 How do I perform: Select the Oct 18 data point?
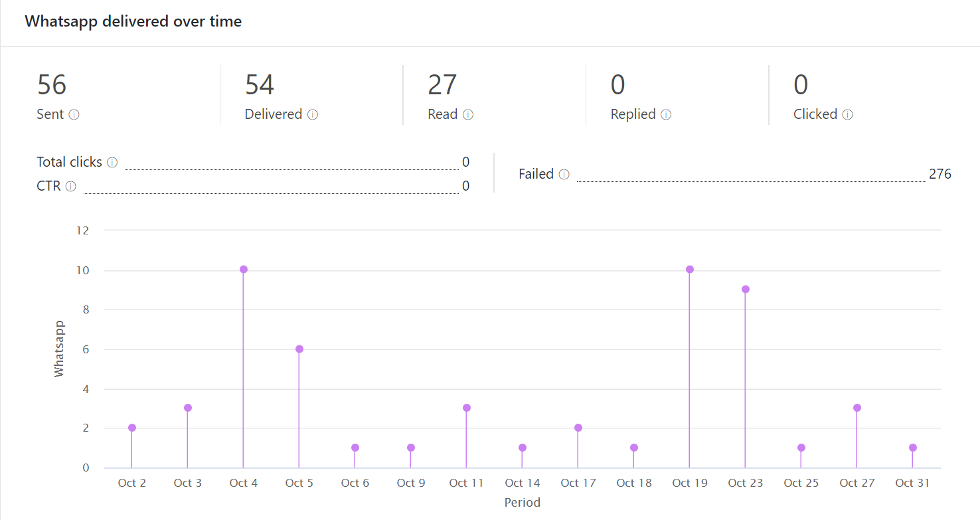coord(634,448)
